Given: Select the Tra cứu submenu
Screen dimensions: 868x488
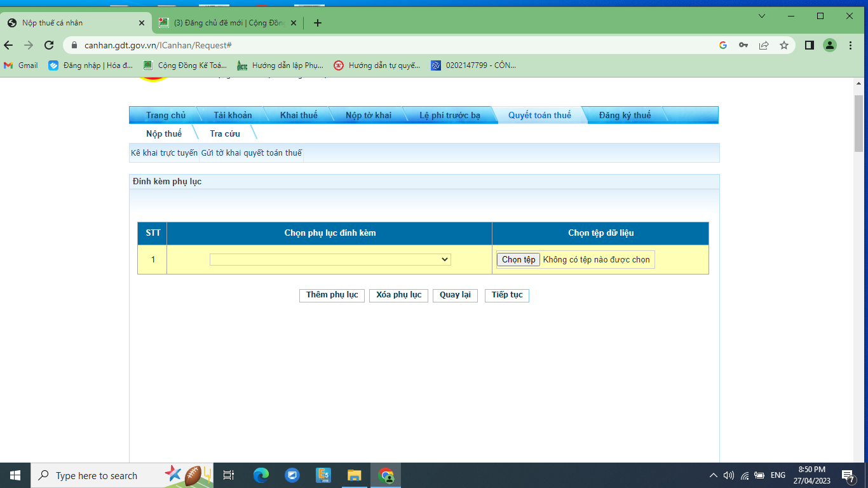Looking at the screenshot, I should point(225,133).
